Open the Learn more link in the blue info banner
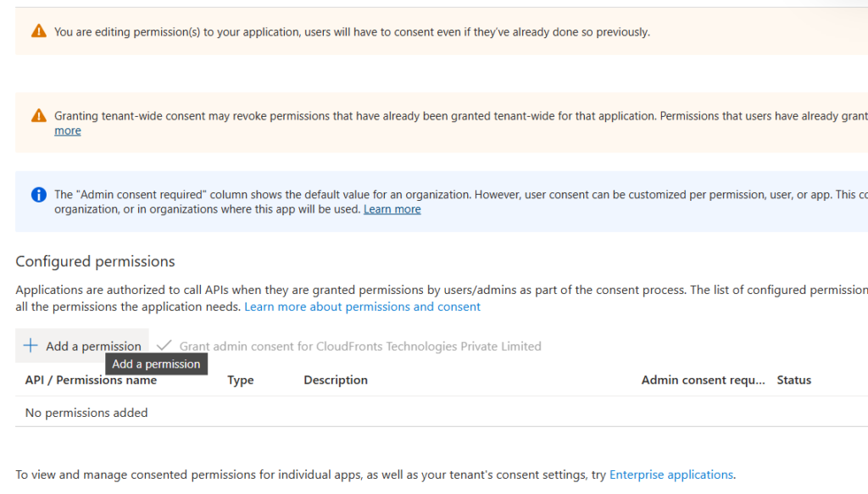The height and width of the screenshot is (494, 868). click(x=392, y=209)
